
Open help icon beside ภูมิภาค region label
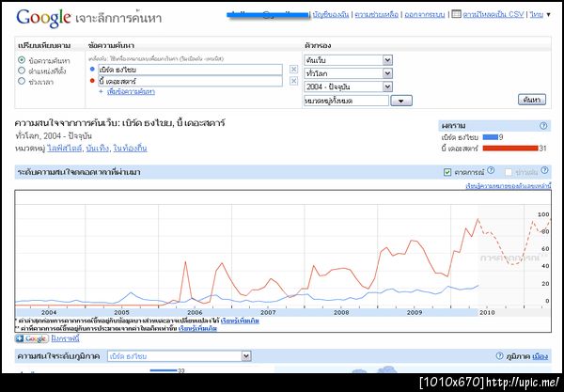(x=499, y=355)
